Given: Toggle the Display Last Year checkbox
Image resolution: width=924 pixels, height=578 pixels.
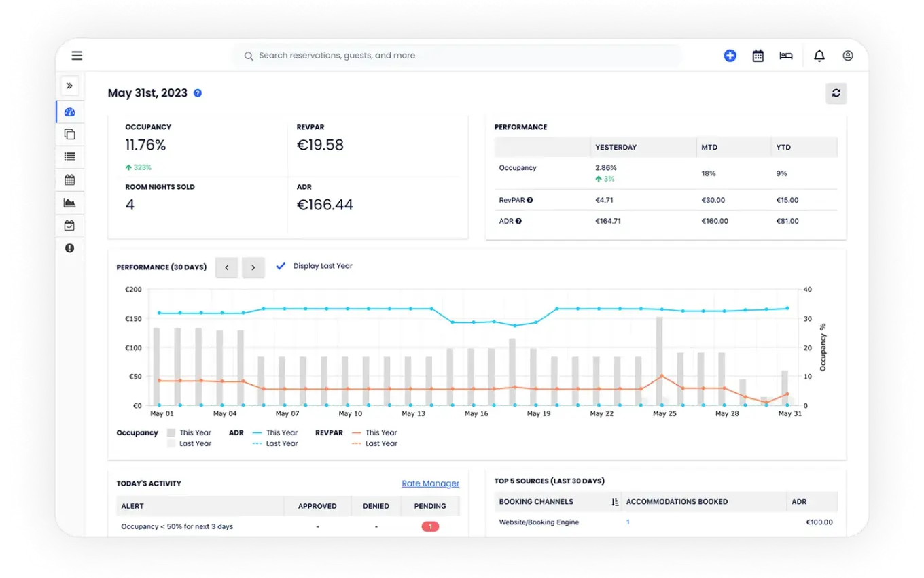Looking at the screenshot, I should [281, 266].
